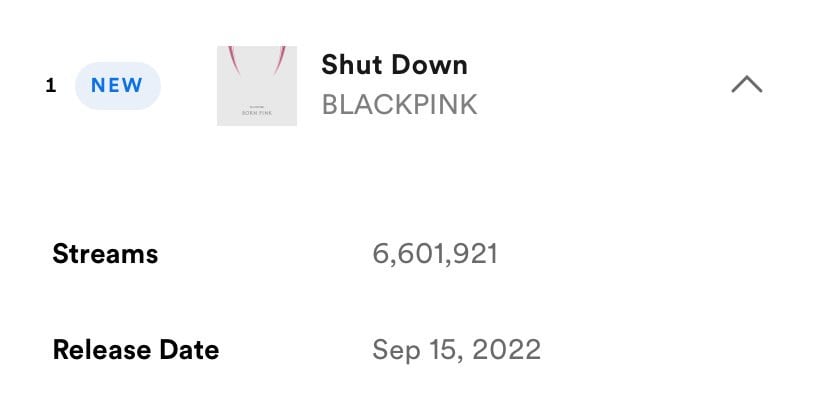Open the BLACKPINK artist name link
This screenshot has height=402, width=827.
click(399, 104)
